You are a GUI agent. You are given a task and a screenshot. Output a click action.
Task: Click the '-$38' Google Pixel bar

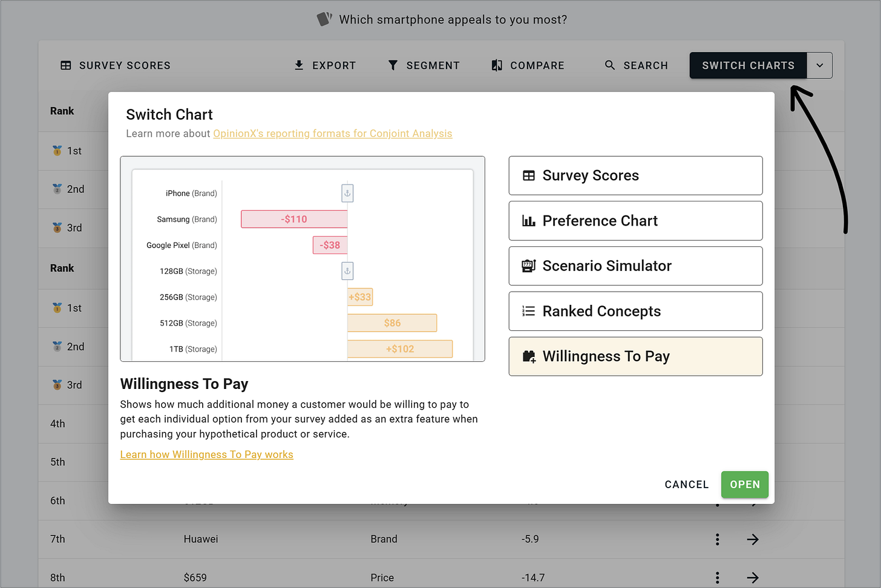(x=330, y=245)
